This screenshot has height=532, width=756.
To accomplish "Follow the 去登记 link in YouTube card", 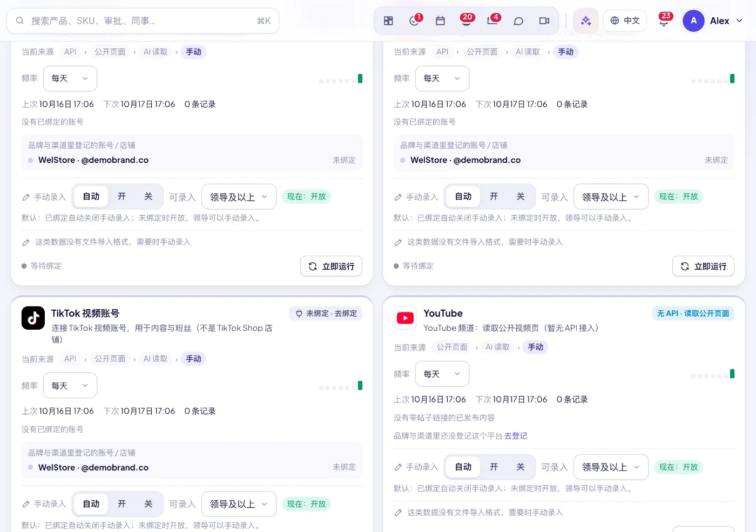I will tap(516, 436).
